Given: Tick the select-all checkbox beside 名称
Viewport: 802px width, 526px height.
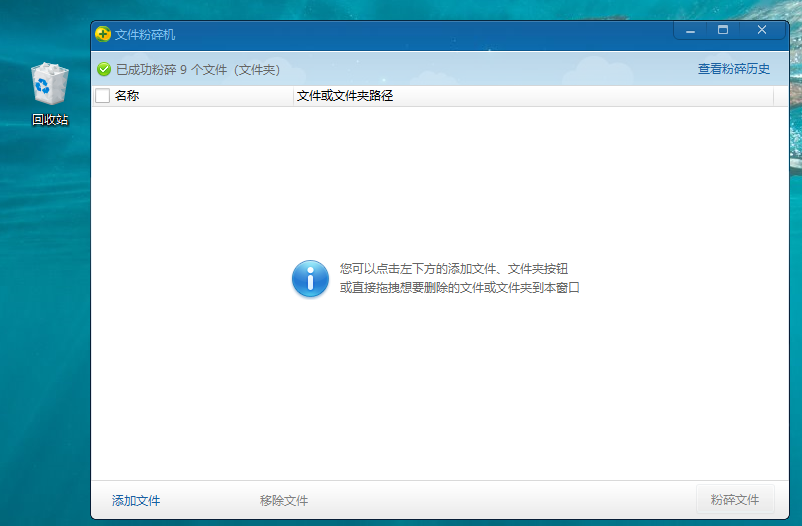Looking at the screenshot, I should pyautogui.click(x=102, y=97).
